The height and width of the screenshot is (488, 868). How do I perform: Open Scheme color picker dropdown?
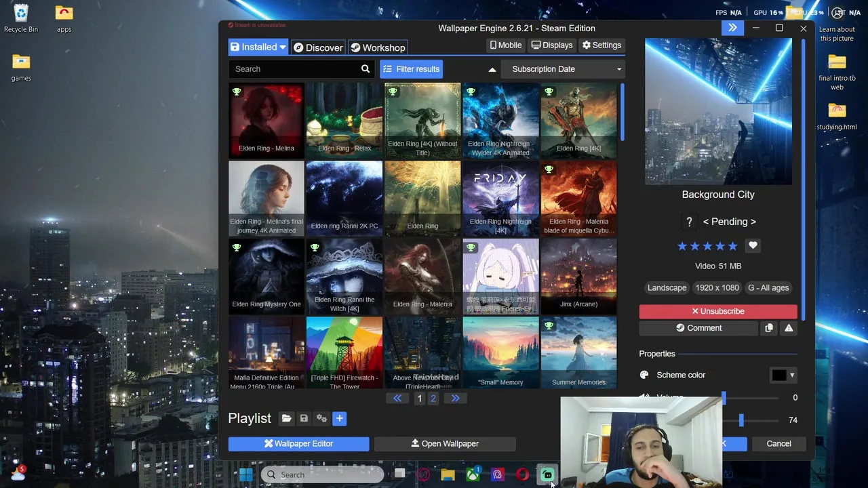coord(784,375)
